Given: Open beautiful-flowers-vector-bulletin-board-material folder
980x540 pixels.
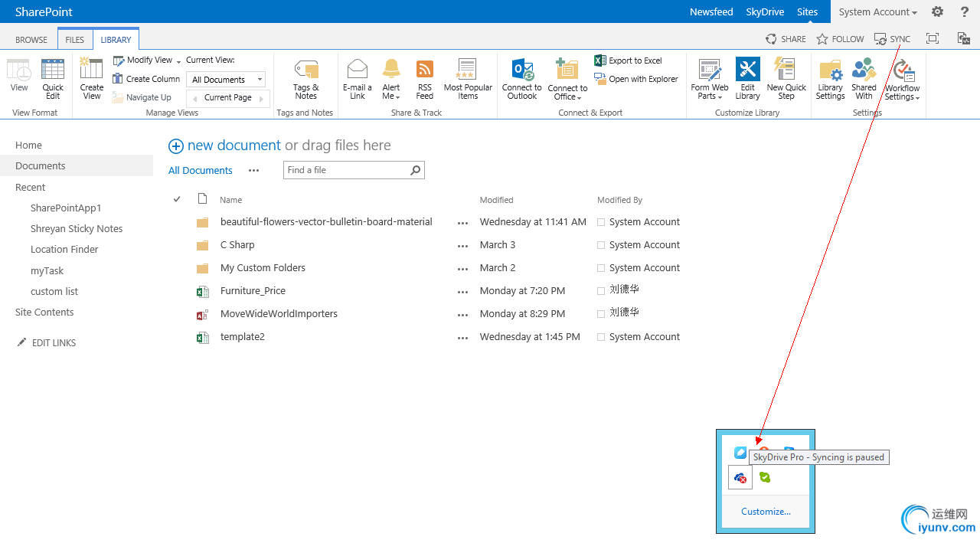Looking at the screenshot, I should (x=326, y=222).
